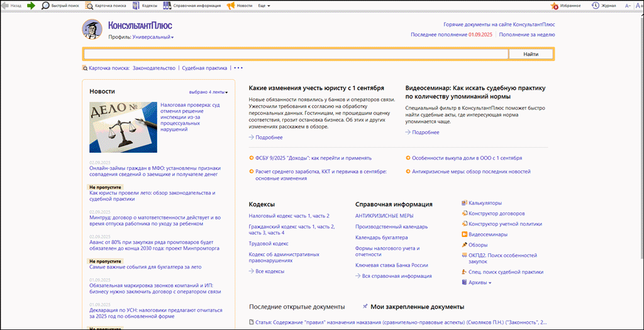644x330 pixels.
Task: Select Судебная практика search card link
Action: pyautogui.click(x=204, y=68)
